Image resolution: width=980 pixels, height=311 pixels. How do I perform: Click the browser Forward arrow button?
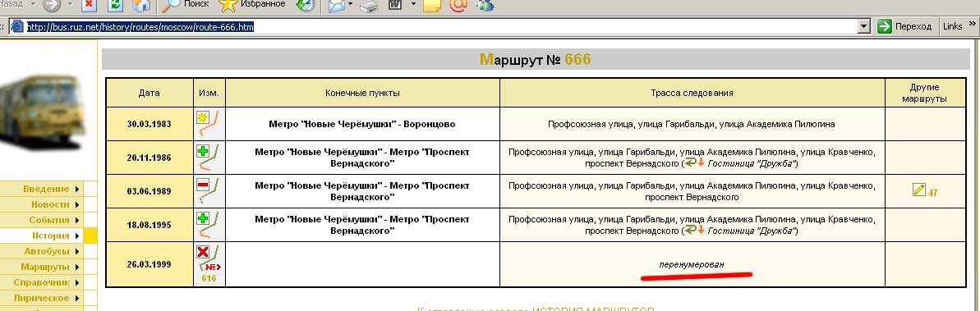point(52,5)
